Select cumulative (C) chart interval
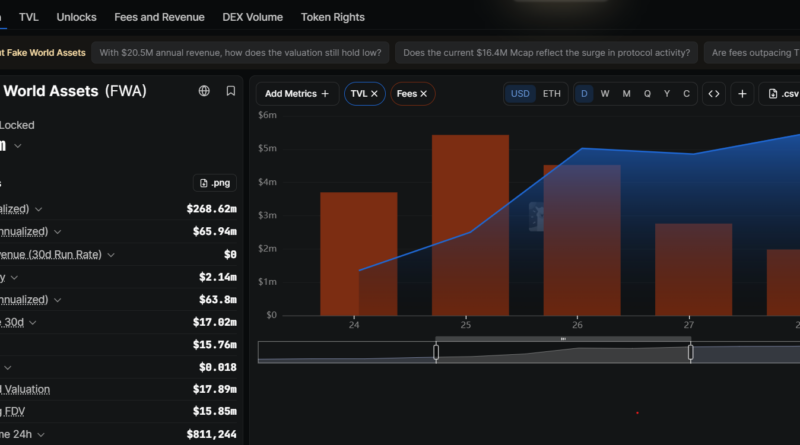 pyautogui.click(x=686, y=94)
